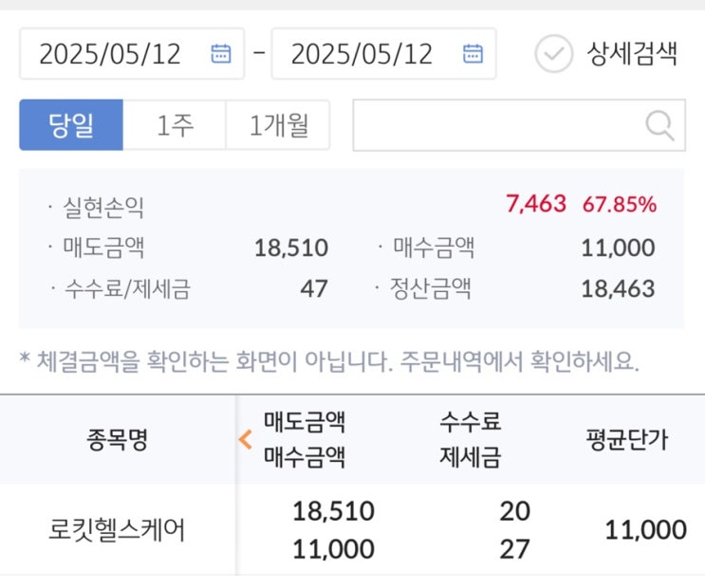Image resolution: width=705 pixels, height=588 pixels.
Task: Click the 실현손익 value 7,463
Action: click(x=535, y=204)
